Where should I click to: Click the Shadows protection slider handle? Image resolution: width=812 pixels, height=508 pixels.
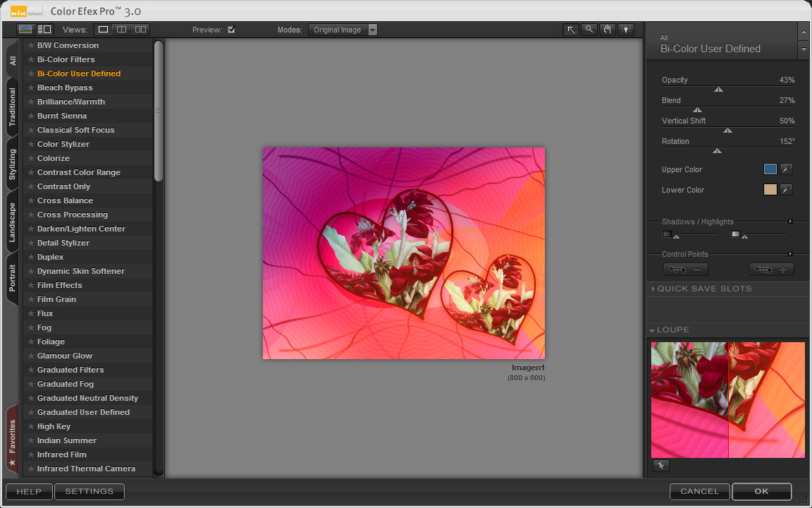click(677, 236)
